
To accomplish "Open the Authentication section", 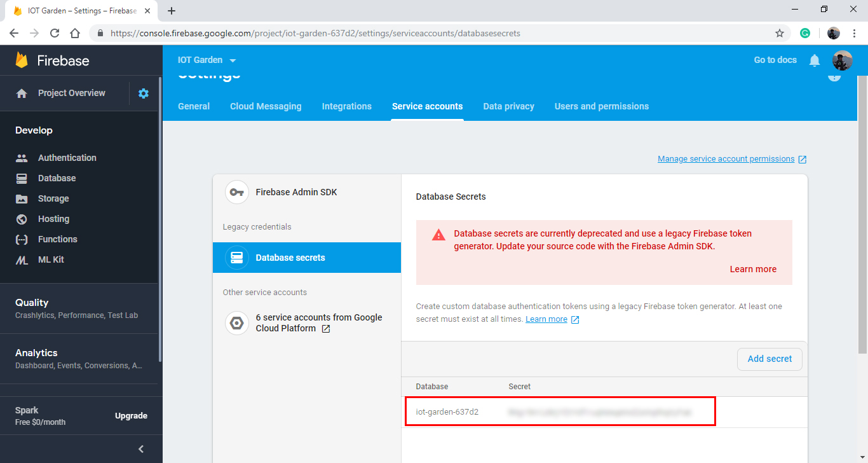I will click(67, 157).
